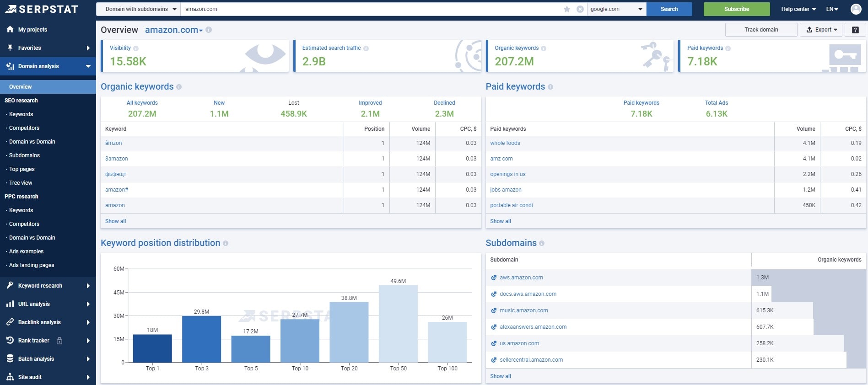Click the Rank tracker lock icon
The height and width of the screenshot is (385, 868).
pos(59,341)
